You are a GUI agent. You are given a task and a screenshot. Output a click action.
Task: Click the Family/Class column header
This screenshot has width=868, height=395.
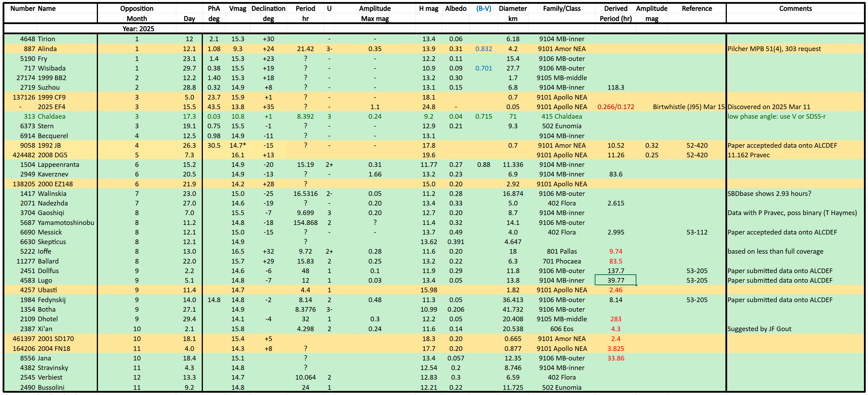pos(561,8)
